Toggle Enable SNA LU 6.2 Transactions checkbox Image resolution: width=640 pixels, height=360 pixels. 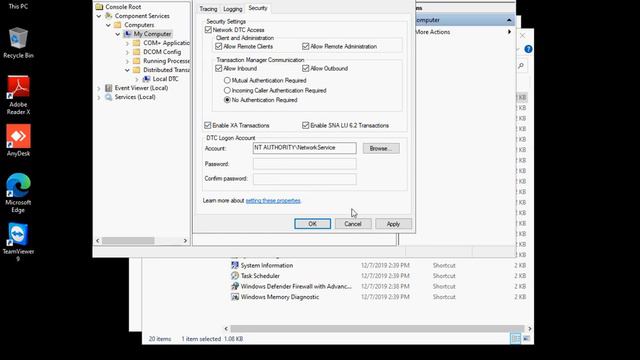coord(306,125)
